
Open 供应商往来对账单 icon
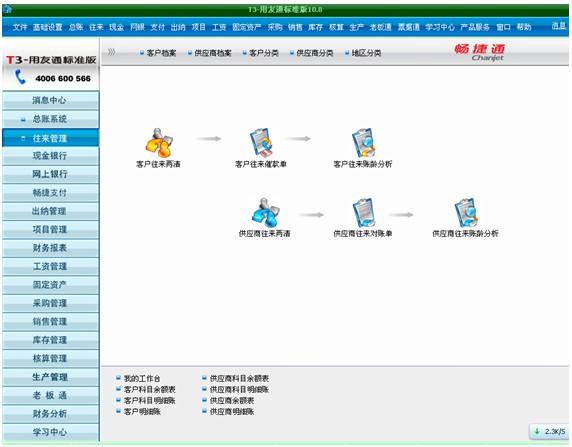coord(363,213)
